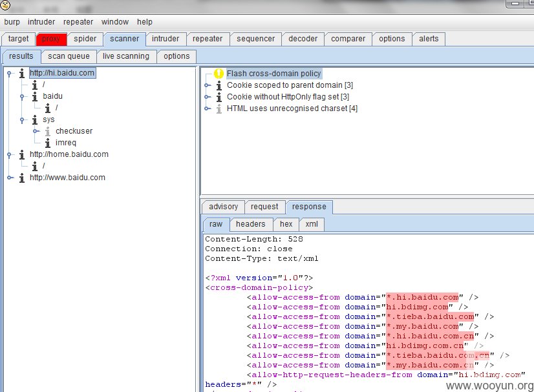Switch to the spider tab
This screenshot has width=534, height=392.
click(85, 39)
